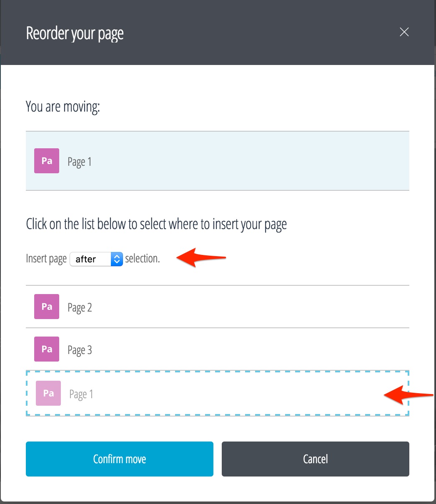
Task: Select the Page 2 label in the list
Action: 80,308
